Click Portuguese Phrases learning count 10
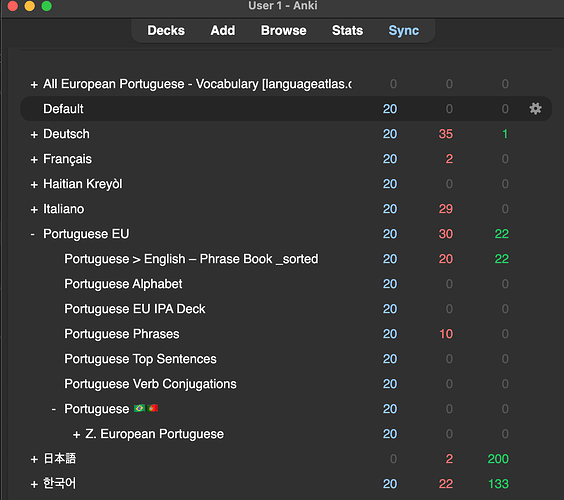Image resolution: width=564 pixels, height=500 pixels. [446, 334]
